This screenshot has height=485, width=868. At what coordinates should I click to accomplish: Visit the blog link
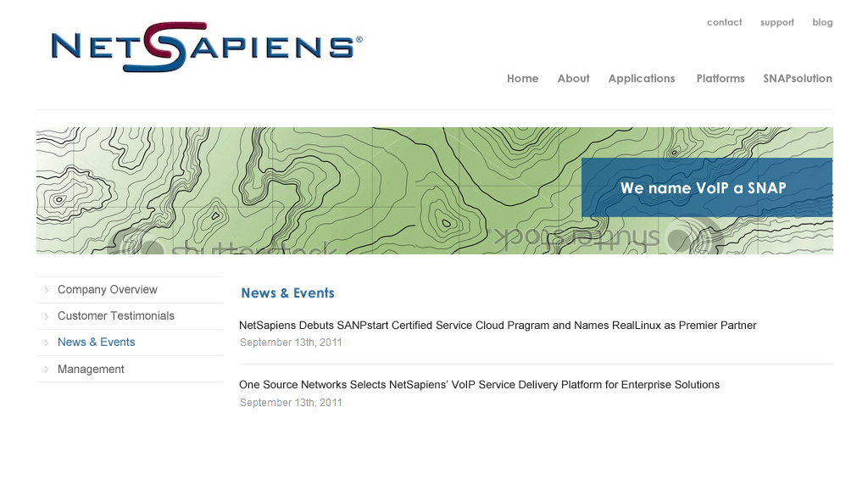coord(822,22)
